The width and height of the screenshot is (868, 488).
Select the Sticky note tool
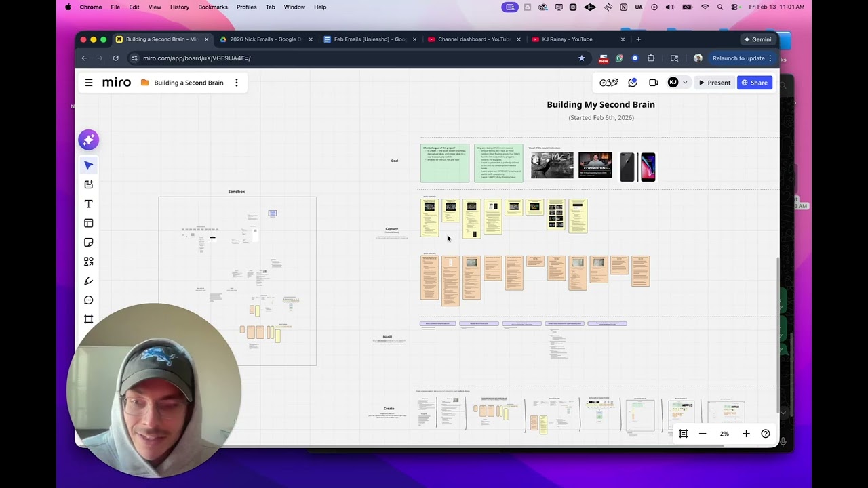coord(88,243)
